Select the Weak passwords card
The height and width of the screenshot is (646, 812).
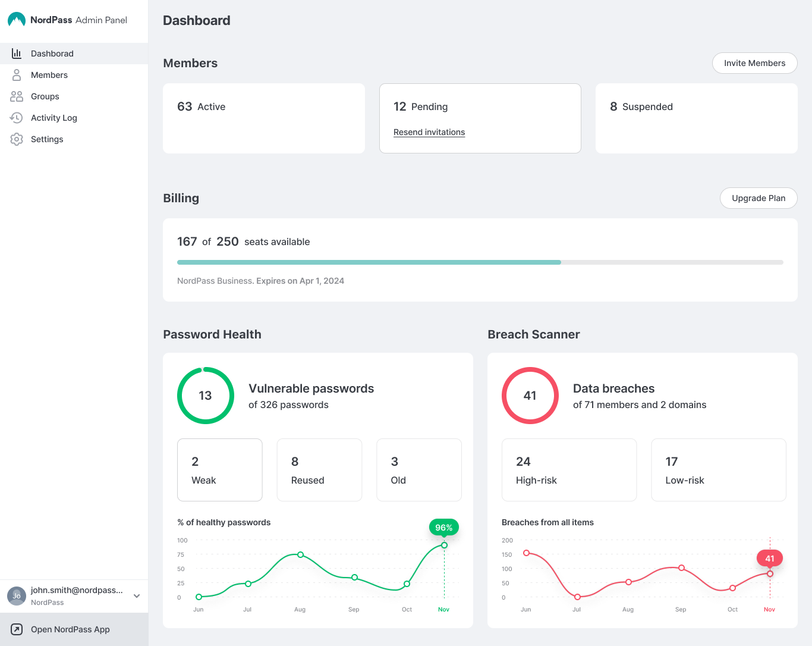(x=220, y=470)
